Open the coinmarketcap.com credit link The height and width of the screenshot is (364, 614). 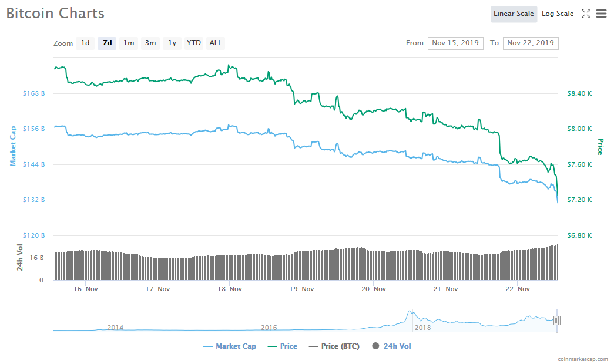(x=583, y=359)
